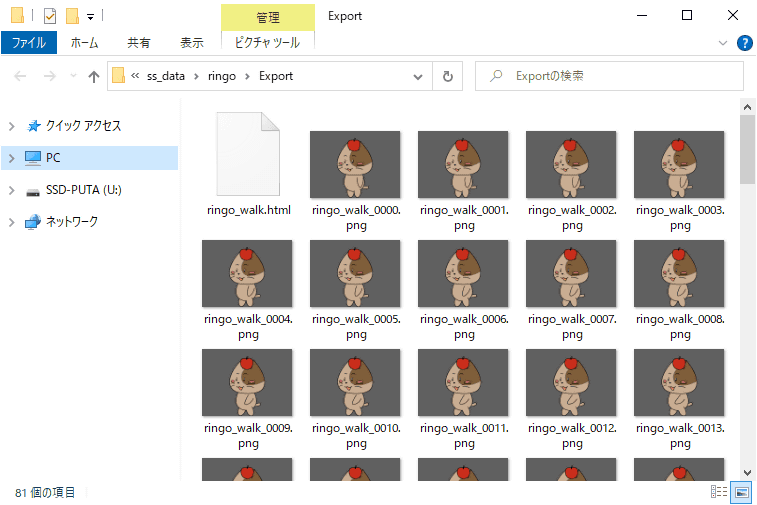Click the properties checkmark quick access icon
Viewport: 757px width, 505px height.
coord(50,16)
